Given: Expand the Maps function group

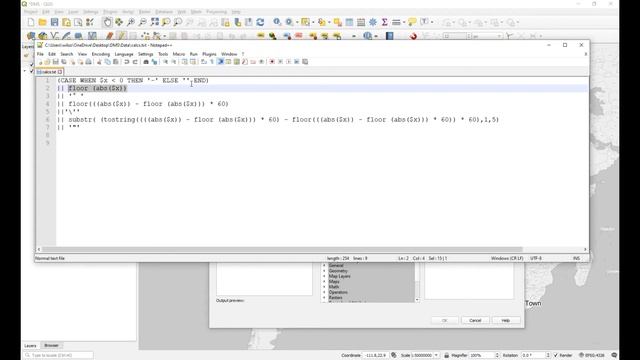Looking at the screenshot, I should (324, 281).
